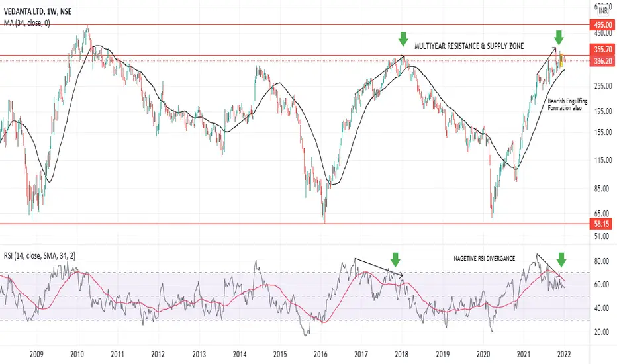Select the 2011 time axis label

coord(118,355)
